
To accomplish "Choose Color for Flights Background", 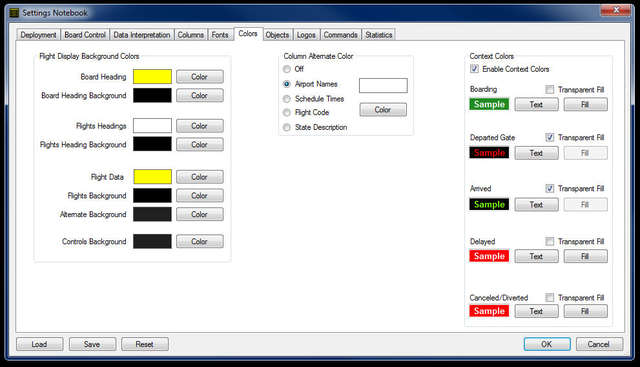I will pos(200,196).
